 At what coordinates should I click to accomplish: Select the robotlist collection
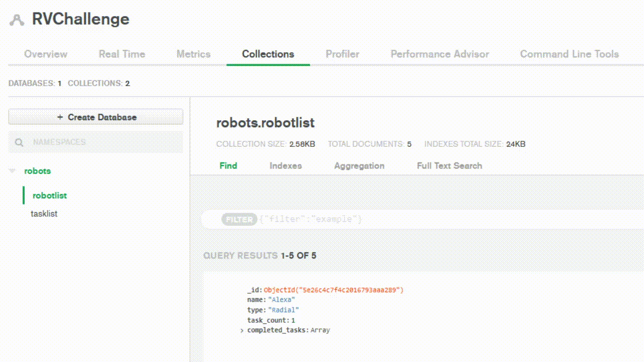(50, 196)
